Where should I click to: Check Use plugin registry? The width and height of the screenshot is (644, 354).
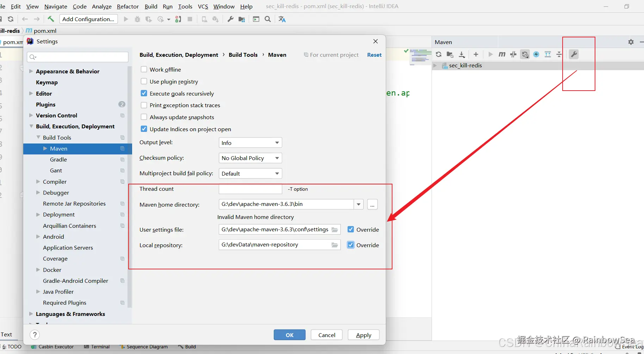[x=144, y=81]
